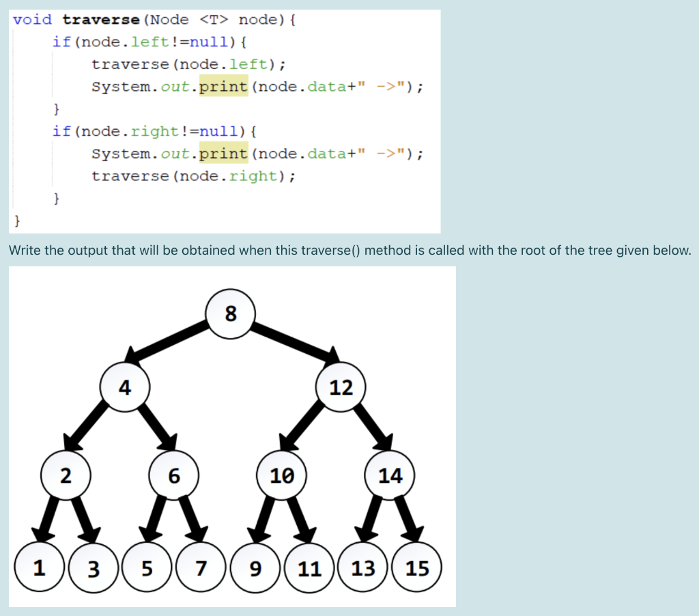Viewport: 699px width, 616px height.
Task: Select the node labeled 14
Action: (390, 477)
